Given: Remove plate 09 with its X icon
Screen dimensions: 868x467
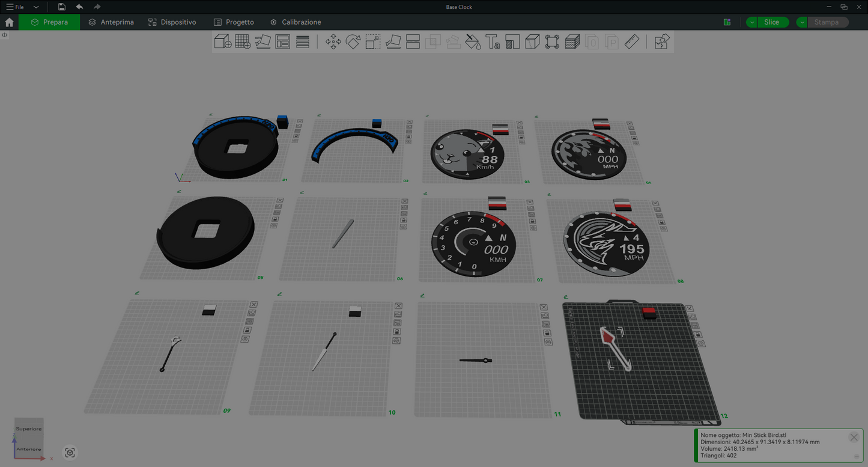Looking at the screenshot, I should click(x=253, y=305).
